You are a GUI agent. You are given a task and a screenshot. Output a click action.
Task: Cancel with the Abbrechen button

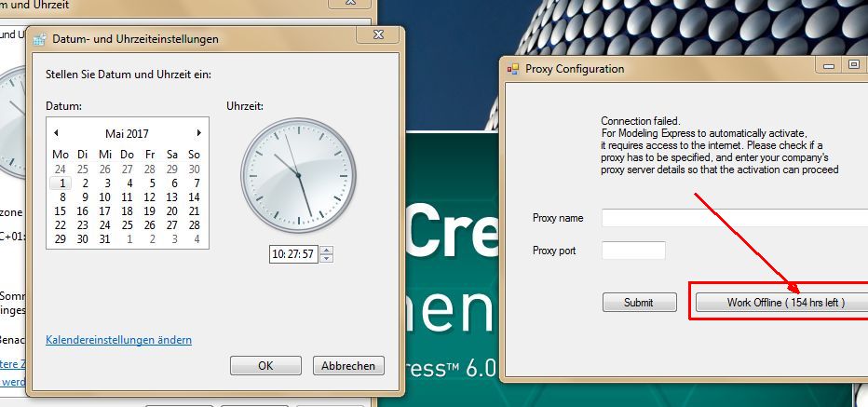(x=348, y=365)
